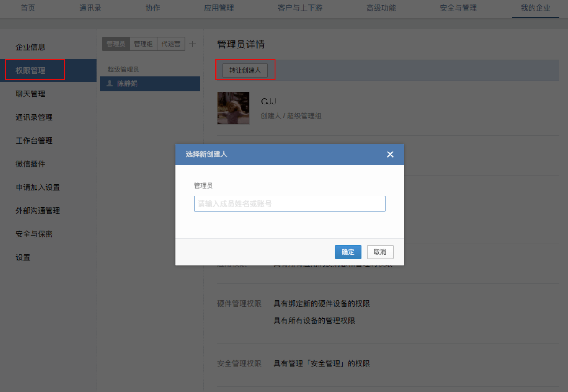Click the 具有所有设备的管理权限 text
Viewport: 568px width, 392px height.
314,321
